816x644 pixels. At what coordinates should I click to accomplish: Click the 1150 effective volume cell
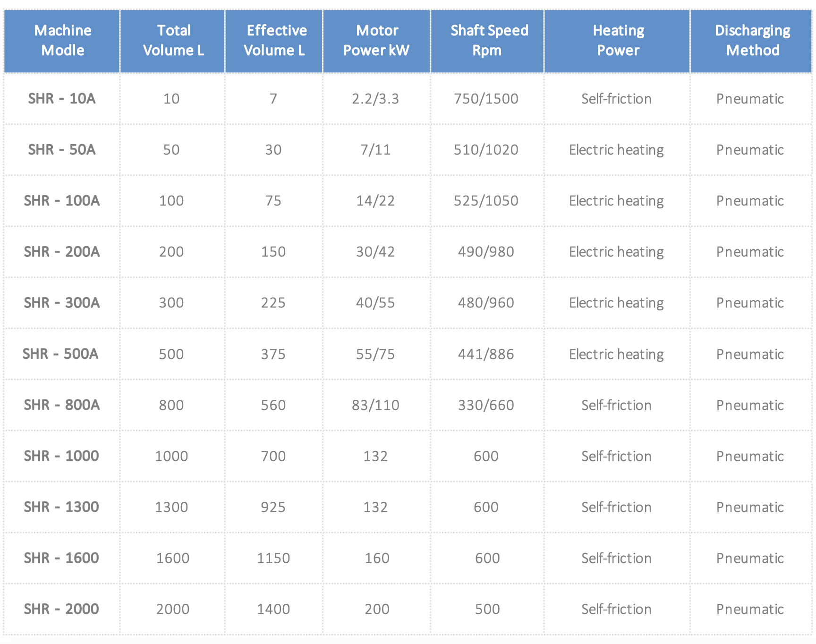[x=273, y=558]
